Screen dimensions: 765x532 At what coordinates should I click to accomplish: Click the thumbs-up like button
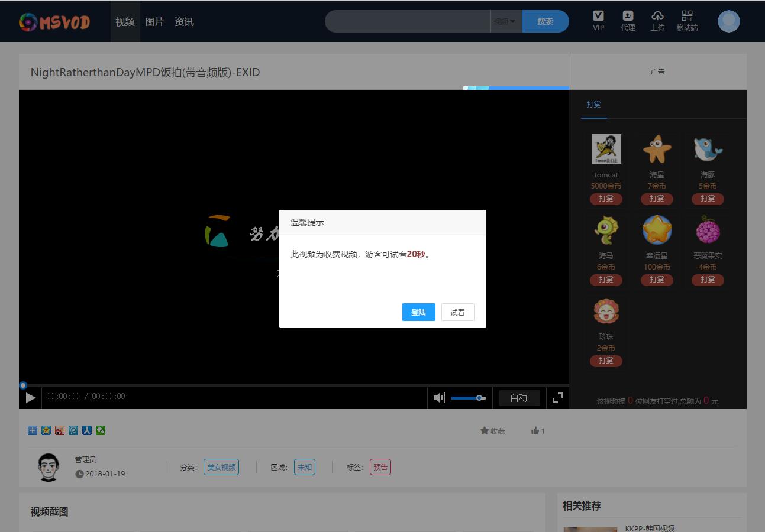[x=538, y=431]
